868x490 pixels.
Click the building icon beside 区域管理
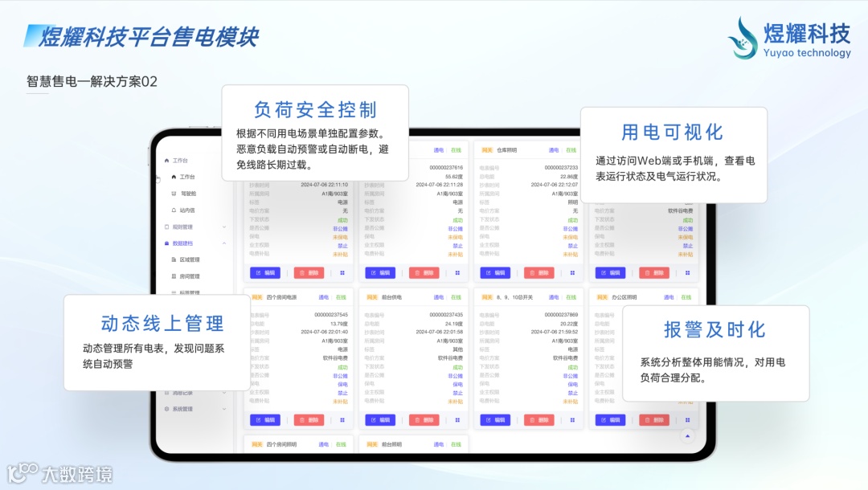174,259
